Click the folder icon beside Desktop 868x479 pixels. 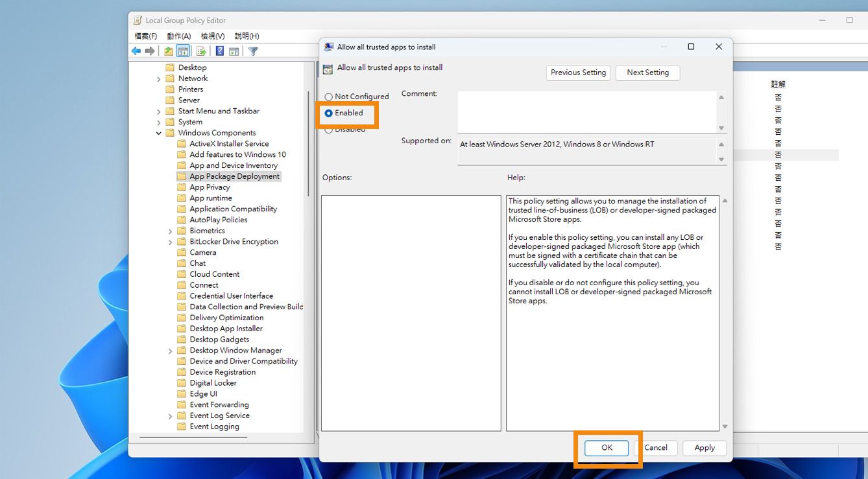click(x=170, y=67)
